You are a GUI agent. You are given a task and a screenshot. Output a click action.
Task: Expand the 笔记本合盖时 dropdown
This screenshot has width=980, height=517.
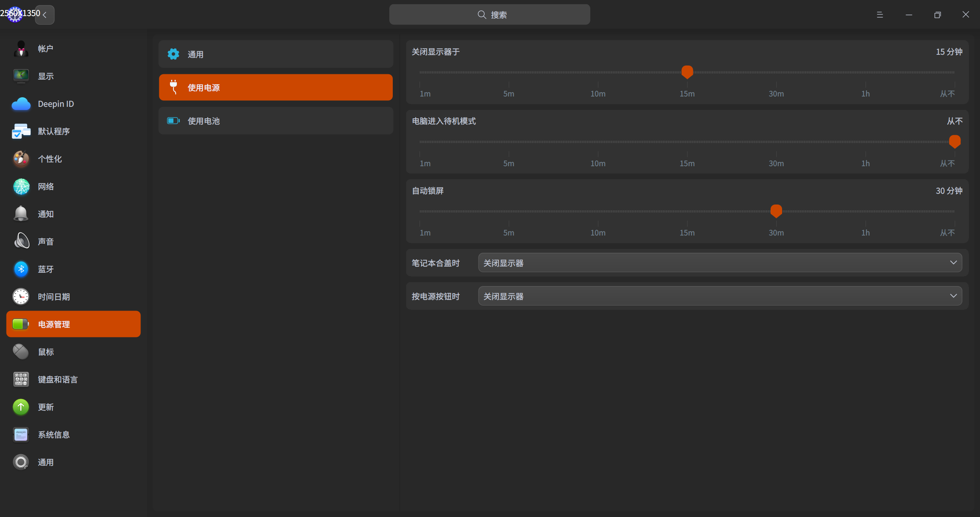720,263
